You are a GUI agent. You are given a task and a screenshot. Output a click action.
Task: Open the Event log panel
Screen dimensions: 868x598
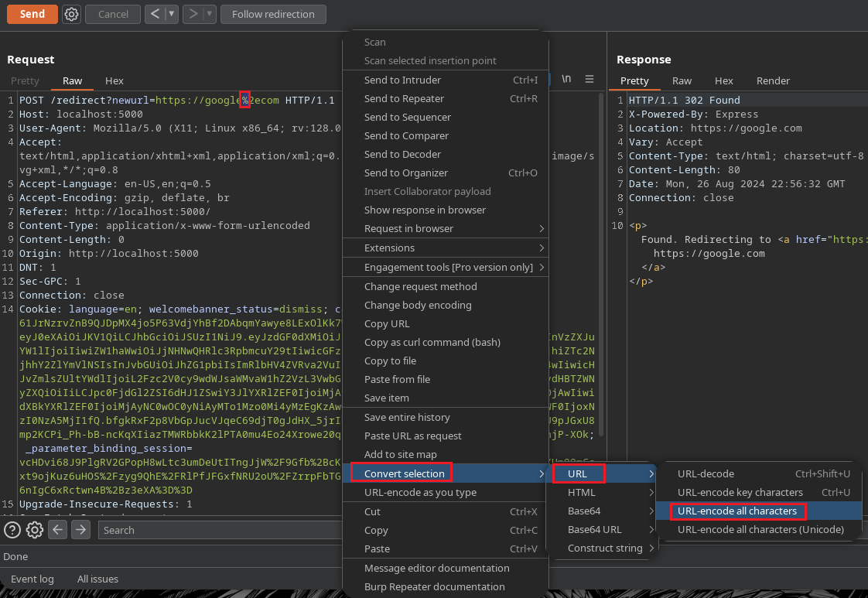point(32,579)
